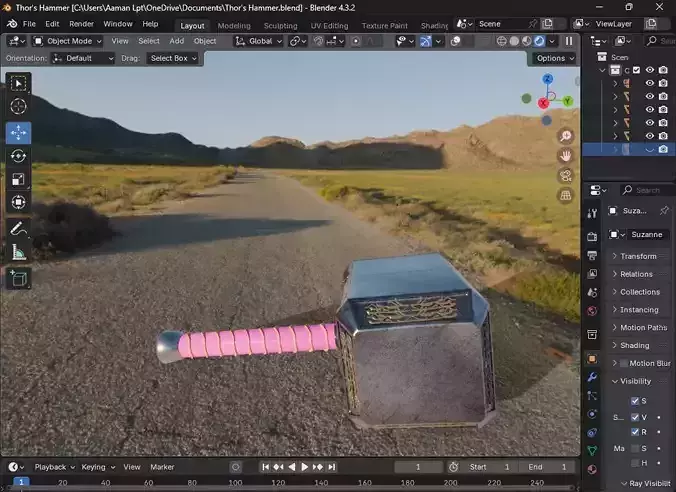Switch to the UV Editing workspace tab
This screenshot has width=676, height=492.
pos(329,26)
